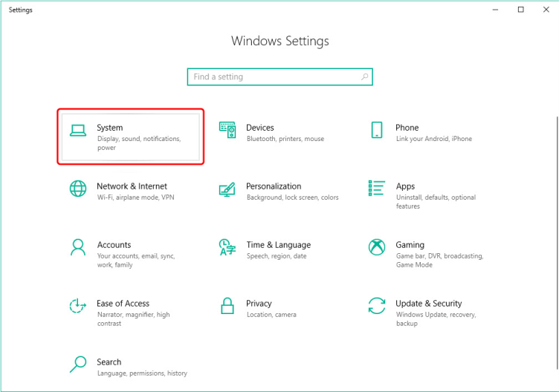Click 'Wi-Fi, airplane mode, VPN' description
This screenshot has width=559, height=392.
pyautogui.click(x=136, y=197)
